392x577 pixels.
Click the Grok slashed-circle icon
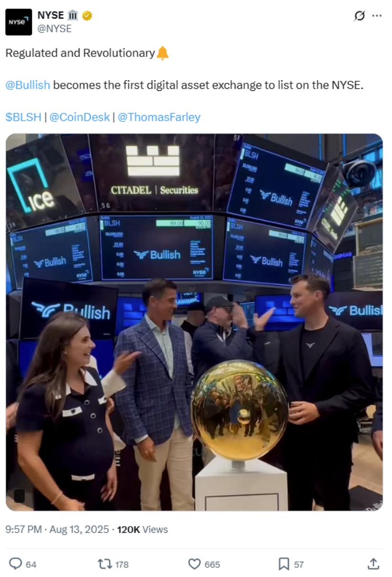(360, 16)
